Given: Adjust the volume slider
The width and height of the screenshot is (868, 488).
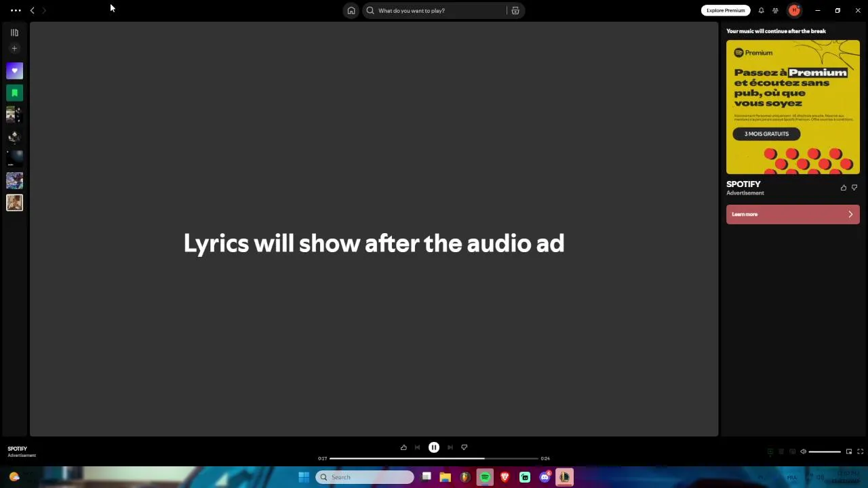Looking at the screenshot, I should 825,451.
